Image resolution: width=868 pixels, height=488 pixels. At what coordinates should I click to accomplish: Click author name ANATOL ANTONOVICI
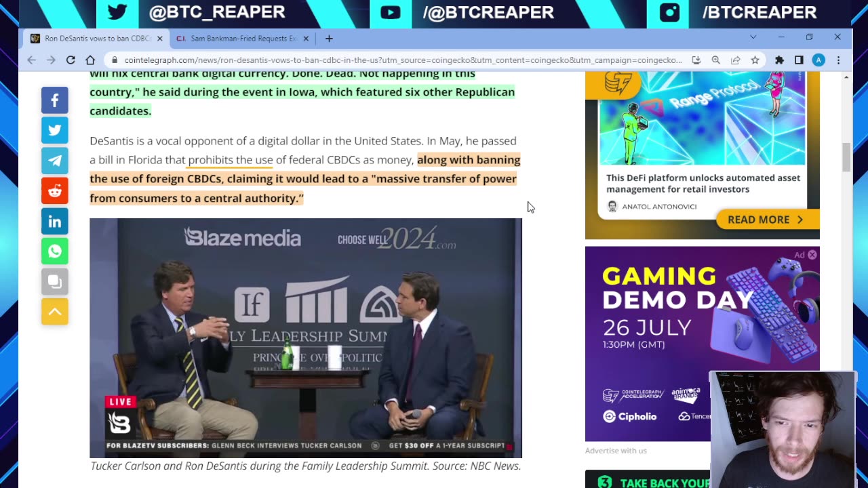[x=659, y=207]
